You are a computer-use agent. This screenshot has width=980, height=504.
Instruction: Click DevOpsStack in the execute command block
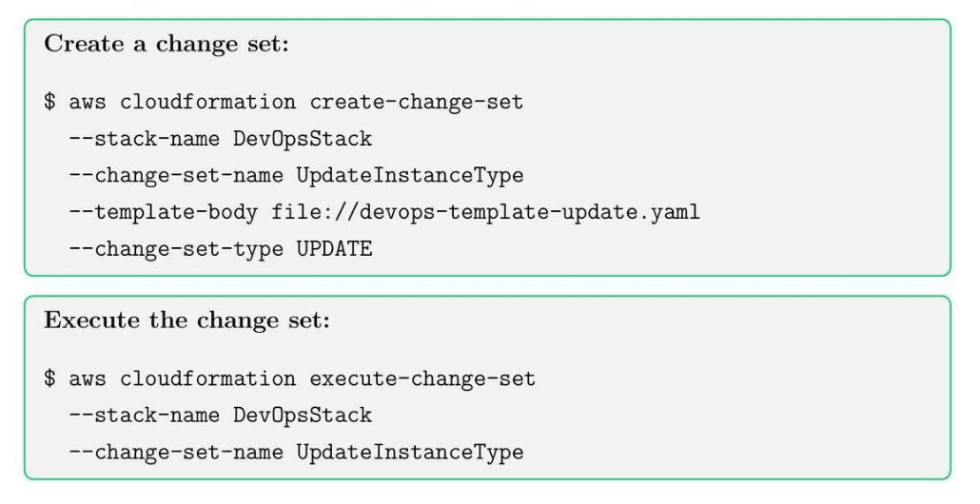point(303,416)
